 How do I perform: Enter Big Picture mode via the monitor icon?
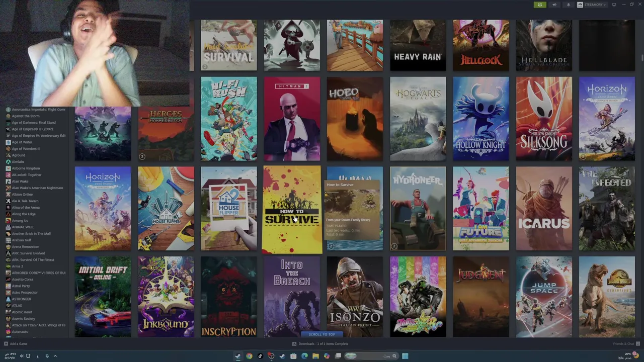(x=614, y=5)
